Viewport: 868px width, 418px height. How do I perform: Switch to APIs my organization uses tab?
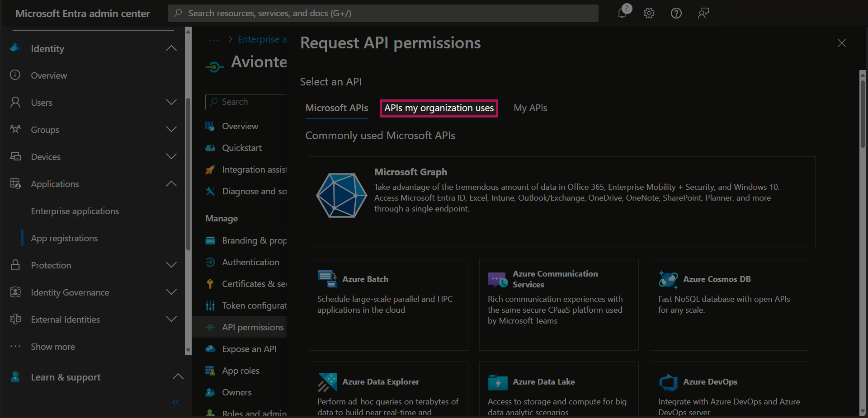(x=439, y=108)
